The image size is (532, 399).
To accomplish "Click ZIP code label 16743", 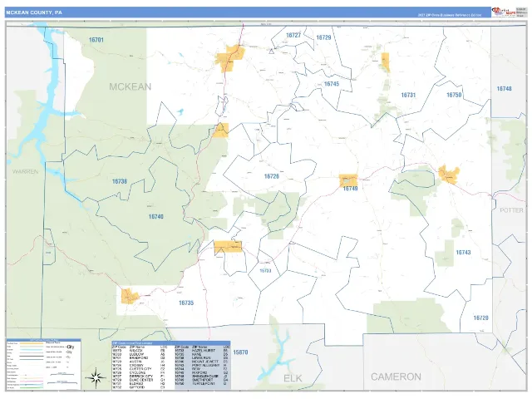I will (x=463, y=253).
